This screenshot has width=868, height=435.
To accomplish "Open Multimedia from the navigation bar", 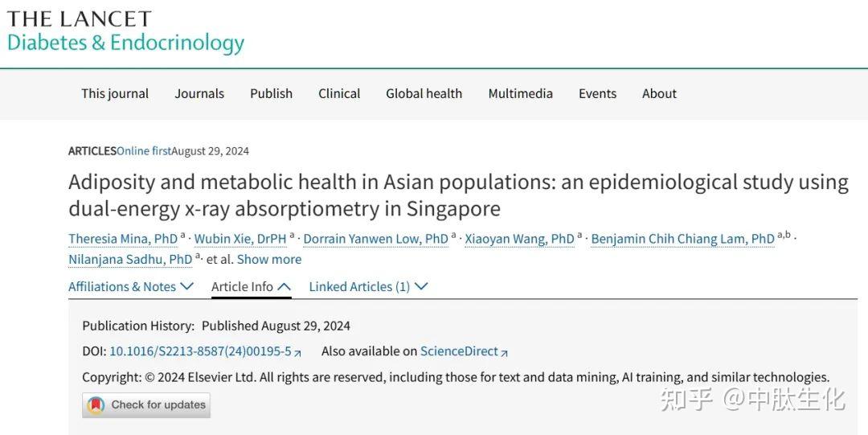I will pyautogui.click(x=520, y=93).
